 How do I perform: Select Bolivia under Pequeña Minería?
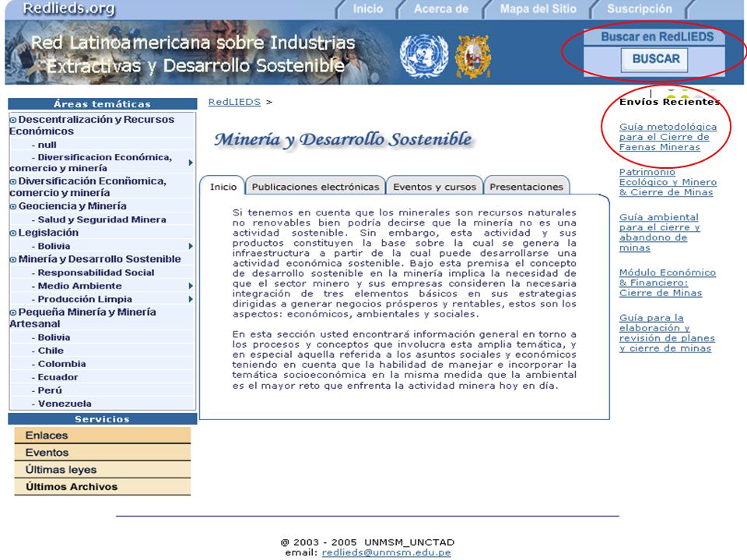tap(54, 338)
